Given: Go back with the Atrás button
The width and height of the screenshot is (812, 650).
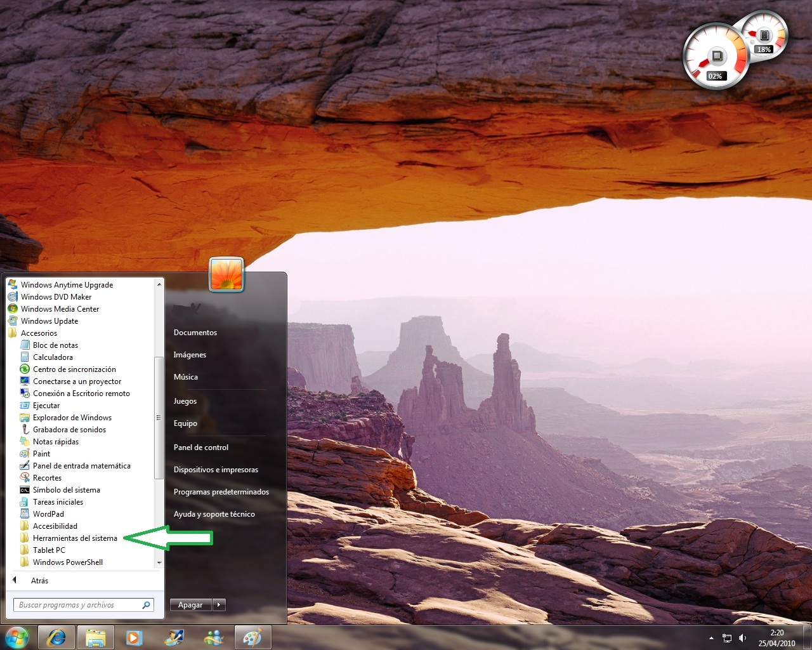Looking at the screenshot, I should pyautogui.click(x=39, y=581).
